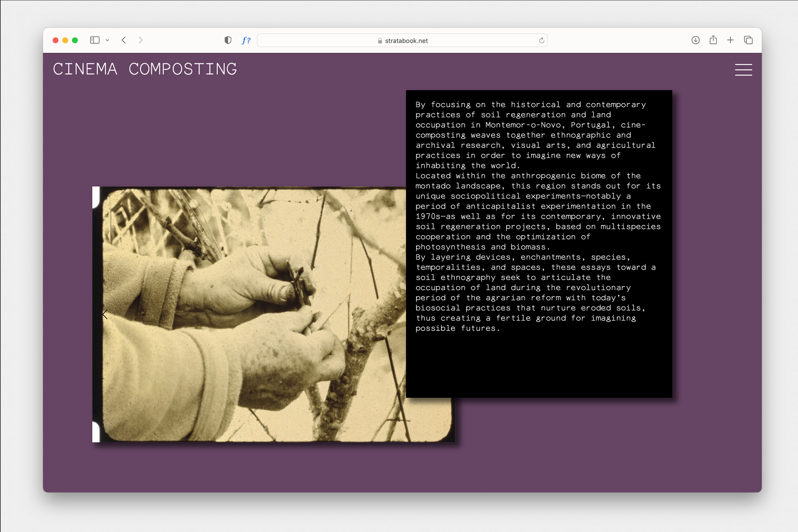Click previous image arrow on film still
798x532 pixels.
point(105,315)
